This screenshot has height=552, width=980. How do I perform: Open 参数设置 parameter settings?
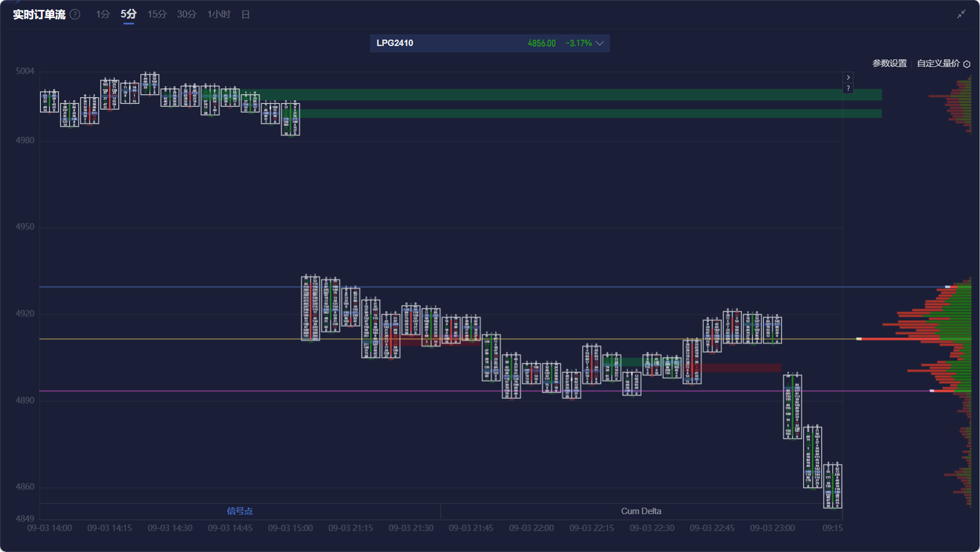889,63
